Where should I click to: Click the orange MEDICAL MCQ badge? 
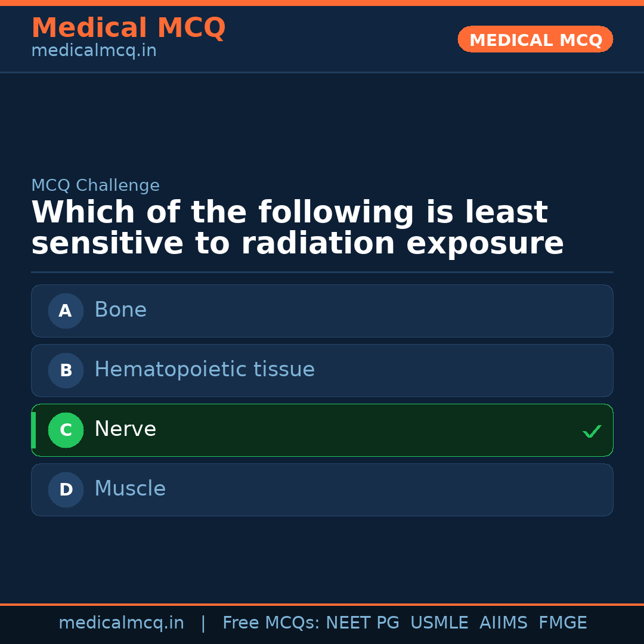pos(535,39)
